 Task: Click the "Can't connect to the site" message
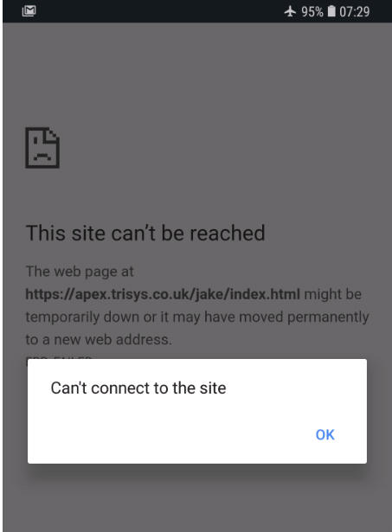pos(138,388)
